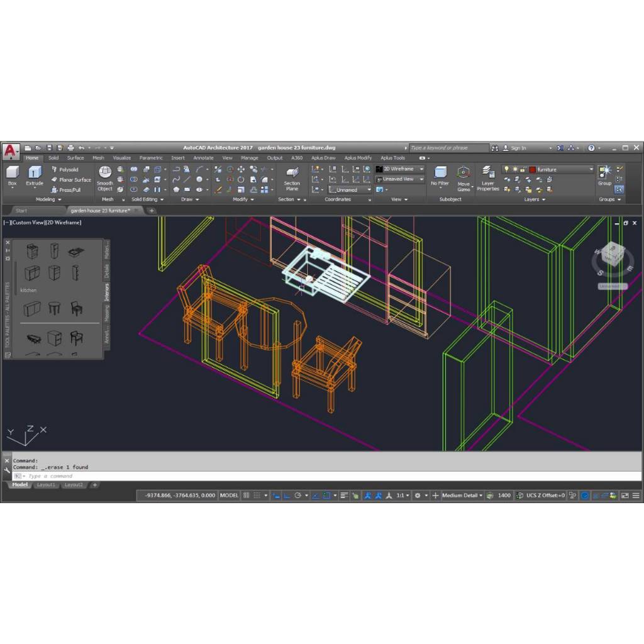Select the Move Gizmo tool

point(464,178)
